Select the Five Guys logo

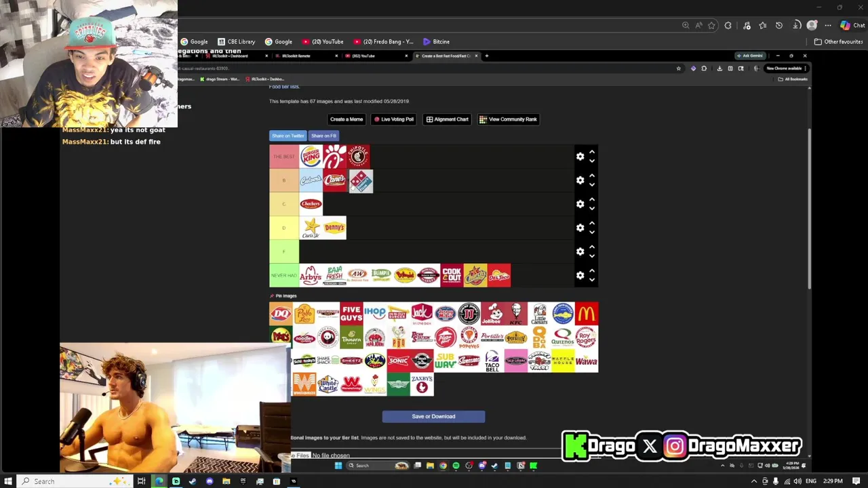[351, 314]
